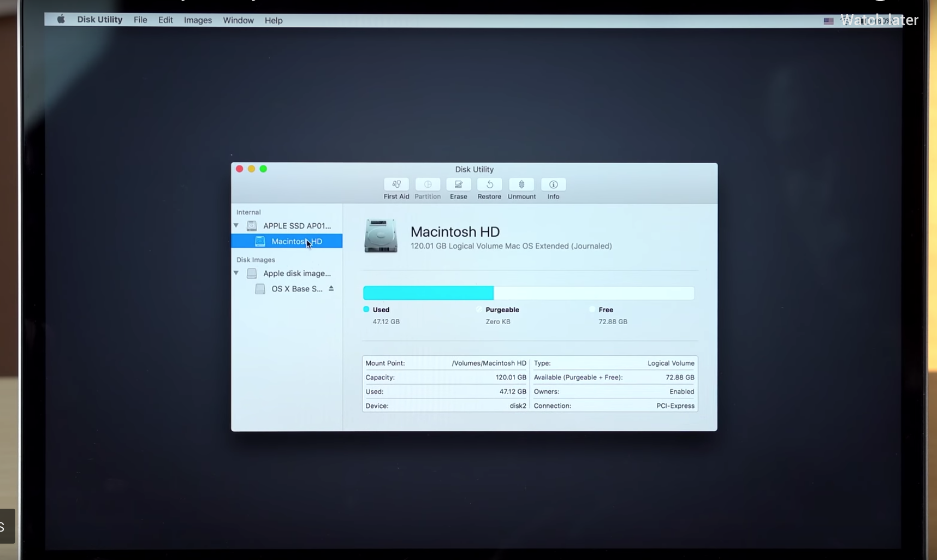Click the US flag input source icon
The width and height of the screenshot is (937, 560).
click(829, 21)
